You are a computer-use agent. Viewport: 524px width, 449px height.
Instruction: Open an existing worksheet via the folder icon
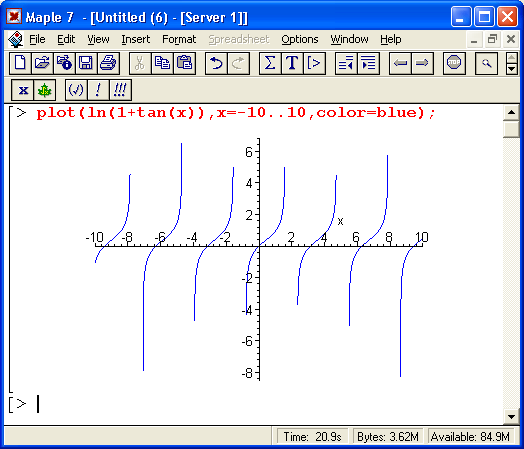pos(42,63)
